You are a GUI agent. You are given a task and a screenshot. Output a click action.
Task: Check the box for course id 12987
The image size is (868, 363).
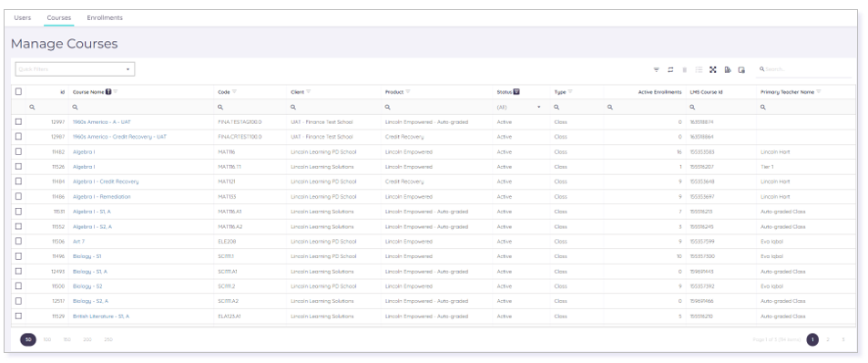19,136
